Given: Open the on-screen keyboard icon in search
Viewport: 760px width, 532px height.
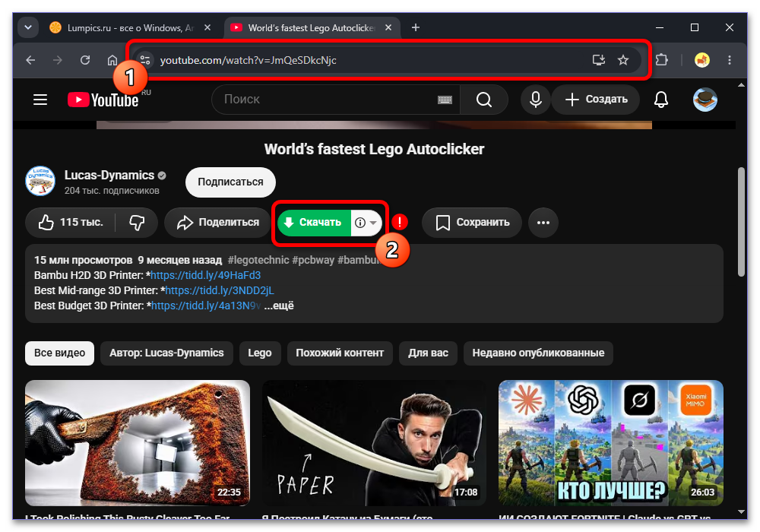Looking at the screenshot, I should click(x=445, y=100).
